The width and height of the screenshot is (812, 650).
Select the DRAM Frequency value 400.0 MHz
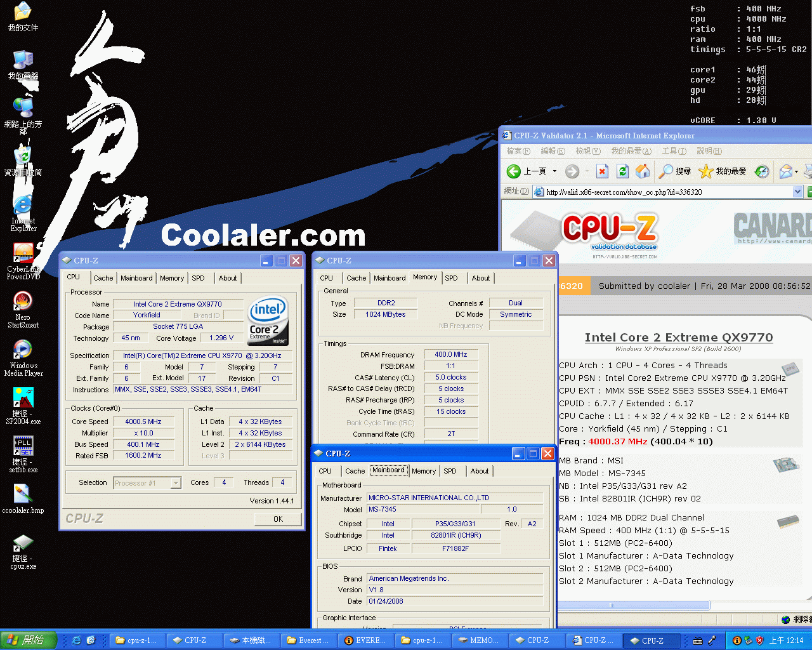(450, 354)
